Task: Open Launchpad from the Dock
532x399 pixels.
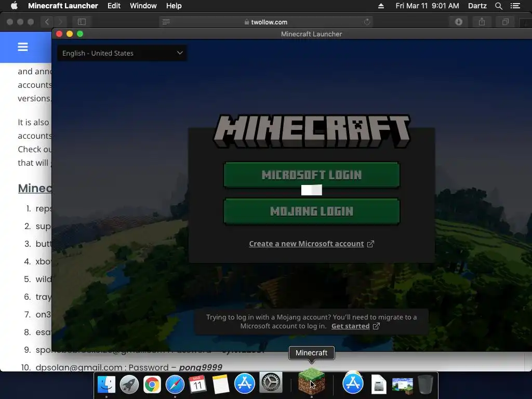Action: 129,384
